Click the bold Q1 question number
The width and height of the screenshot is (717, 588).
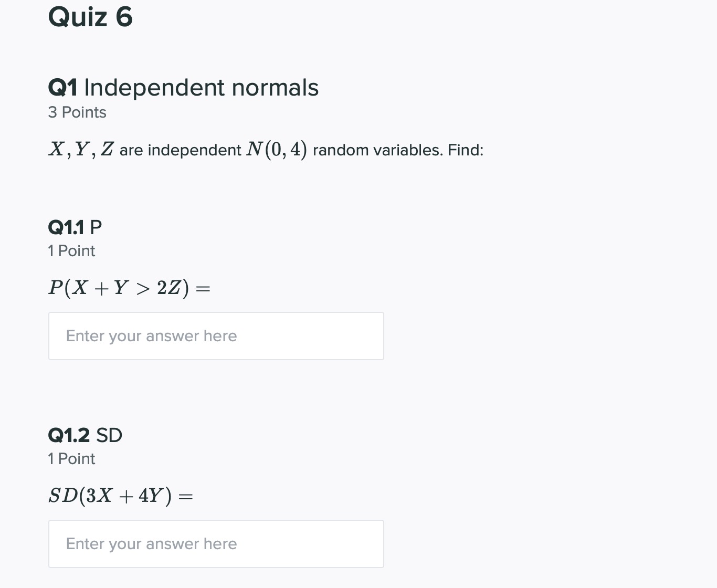pyautogui.click(x=62, y=88)
